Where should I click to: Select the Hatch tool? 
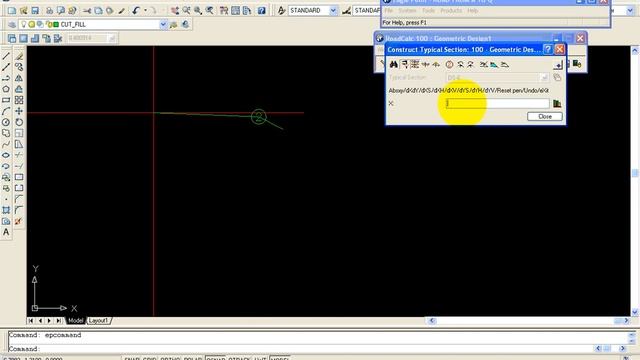coord(6,210)
